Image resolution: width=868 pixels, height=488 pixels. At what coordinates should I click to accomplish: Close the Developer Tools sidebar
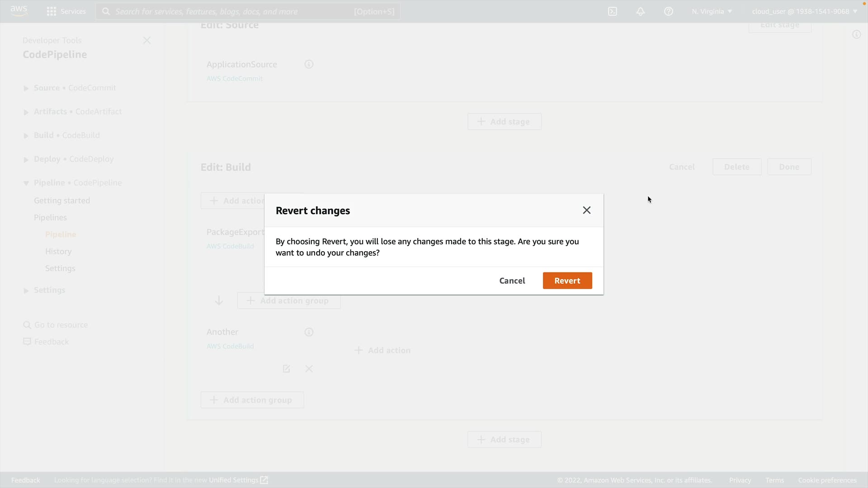point(146,41)
